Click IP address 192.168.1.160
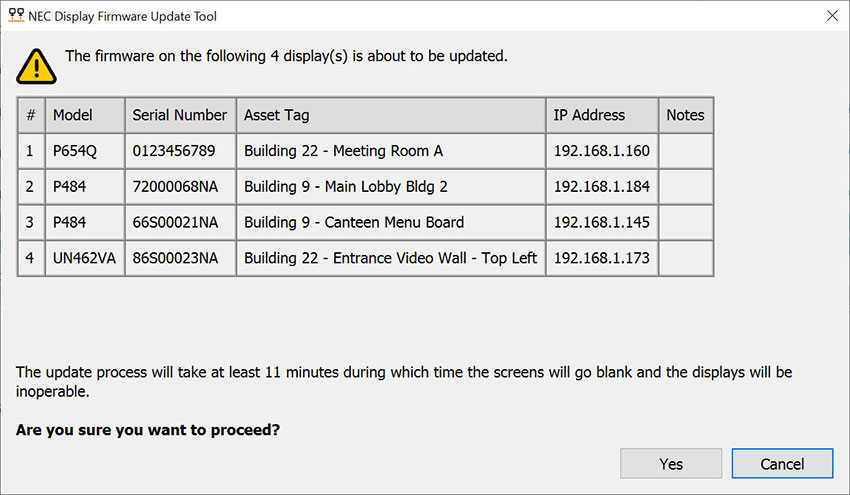 coord(601,151)
